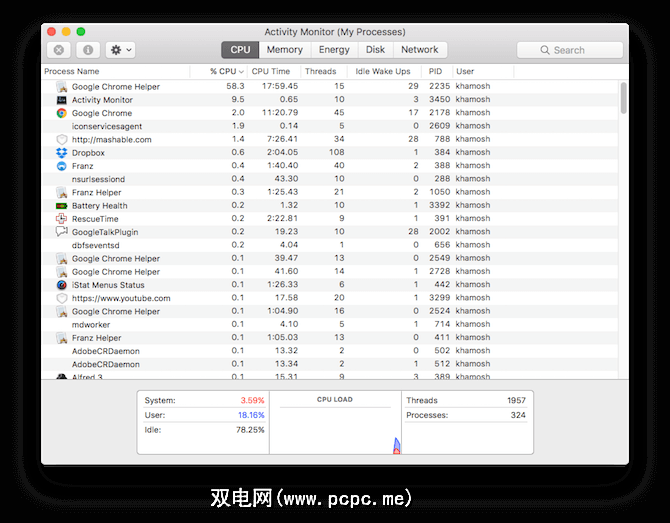Click CPU time 2:22.81 in RescueTime row

click(282, 218)
